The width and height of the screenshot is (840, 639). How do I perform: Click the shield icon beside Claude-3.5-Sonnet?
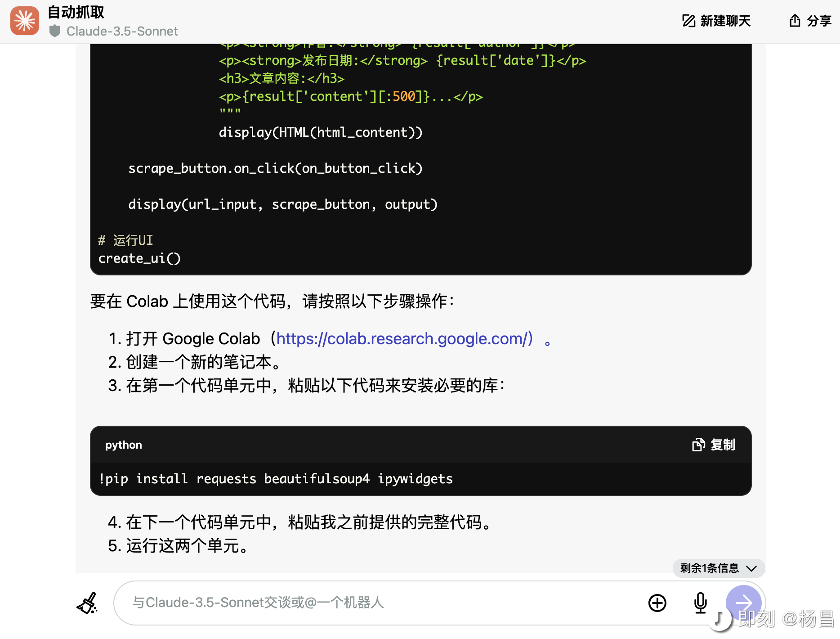[x=55, y=31]
